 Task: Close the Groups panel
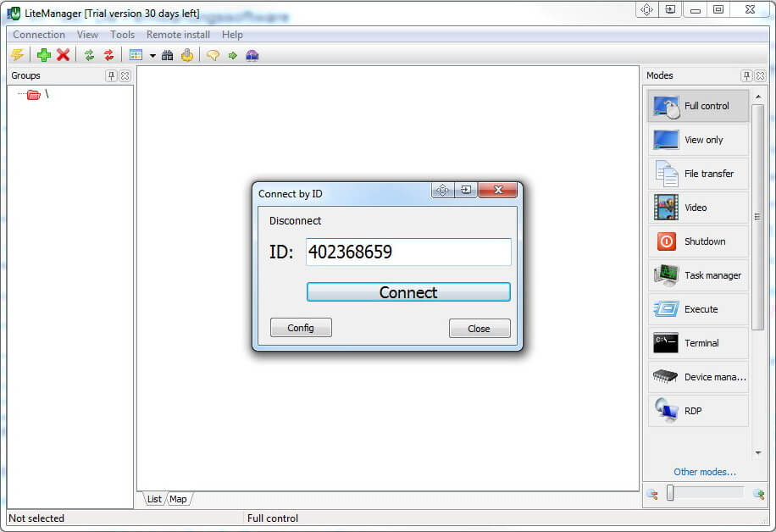coord(125,75)
